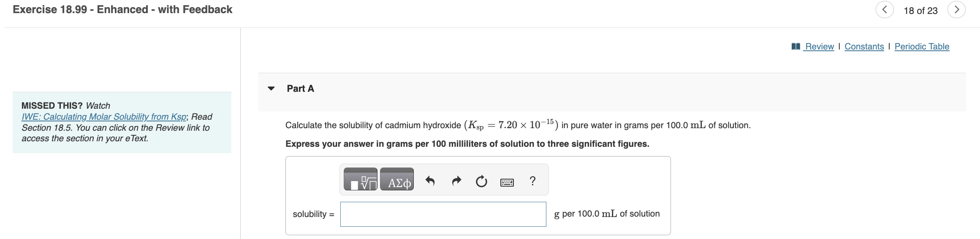Viewport: 980px width, 239px height.
Task: Click the Part A heading
Action: [x=300, y=88]
